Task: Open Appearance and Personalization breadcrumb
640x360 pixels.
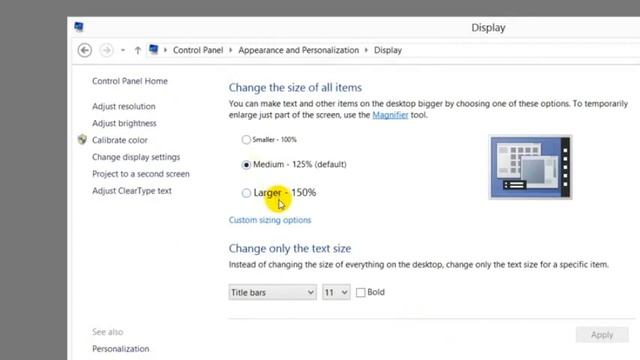Action: (x=298, y=50)
